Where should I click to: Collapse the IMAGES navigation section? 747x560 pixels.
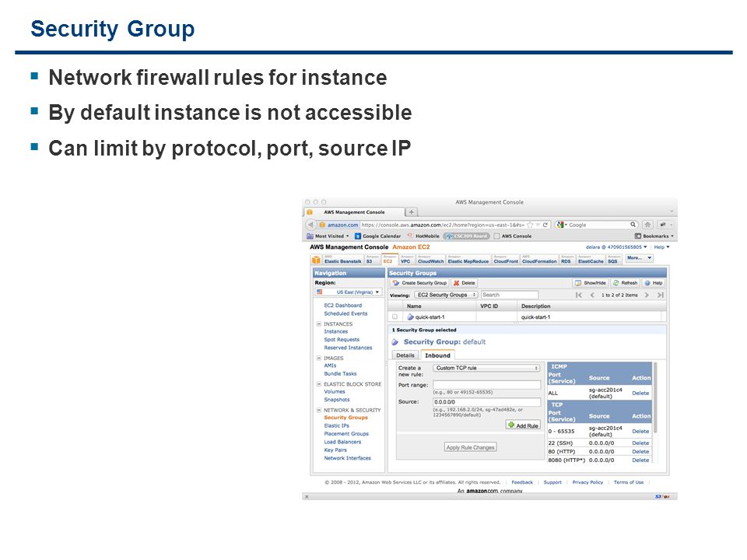point(319,358)
